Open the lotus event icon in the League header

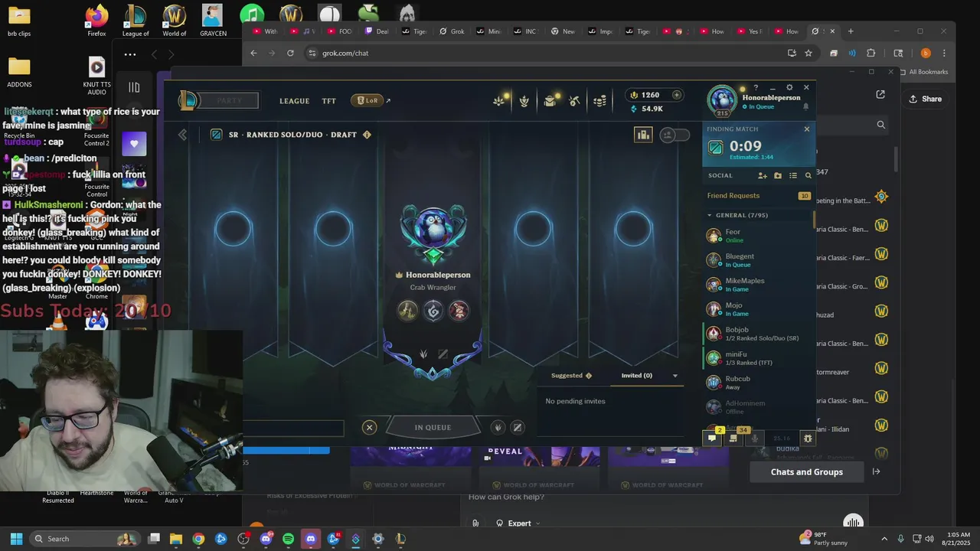(x=499, y=101)
